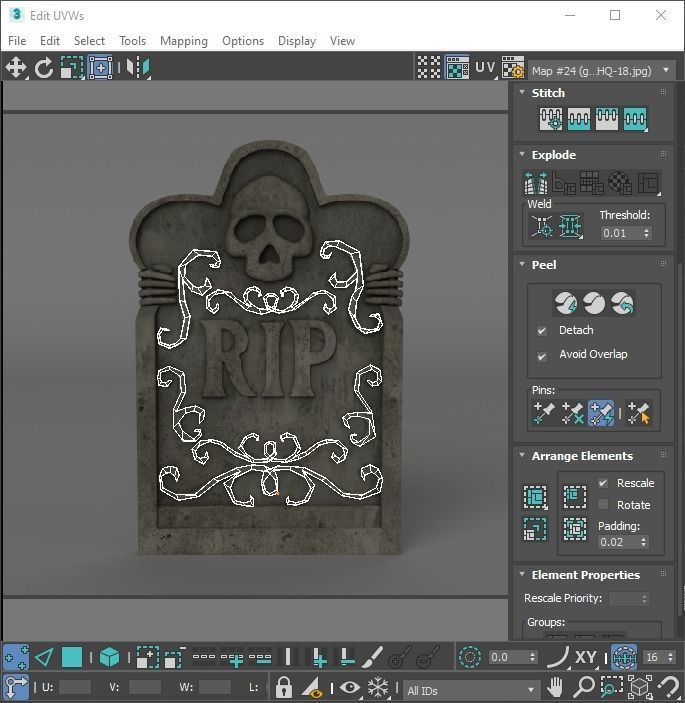Collapse the Explode rollout
685x703 pixels.
click(x=522, y=154)
